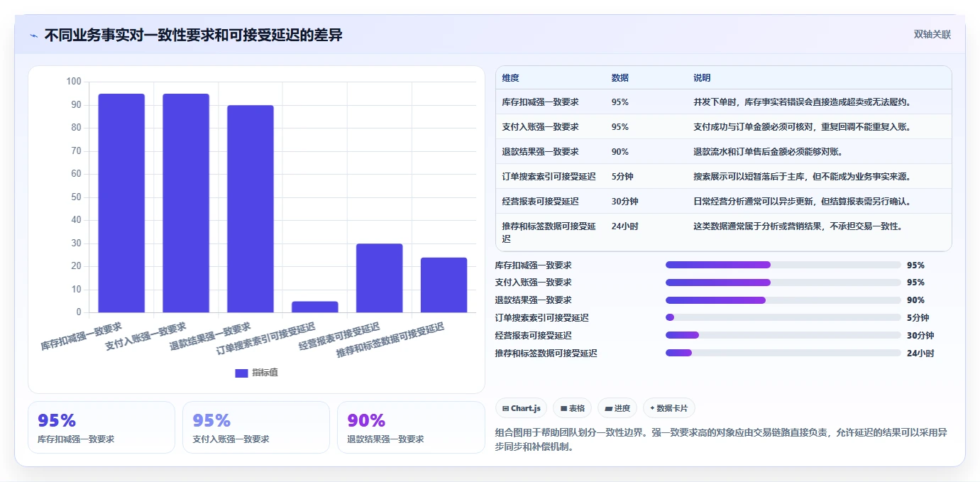Click the table icon in the 表格 chip
Screen dimensions: 980x482
(x=563, y=408)
